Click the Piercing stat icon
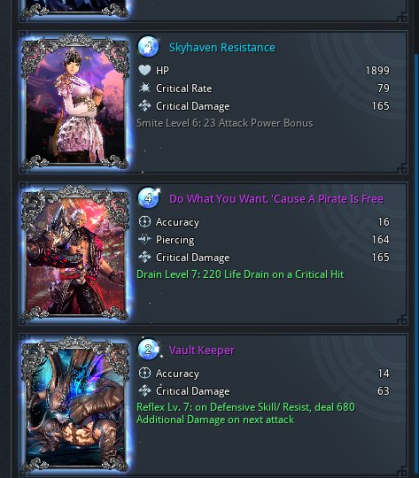This screenshot has height=478, width=419. (x=145, y=239)
